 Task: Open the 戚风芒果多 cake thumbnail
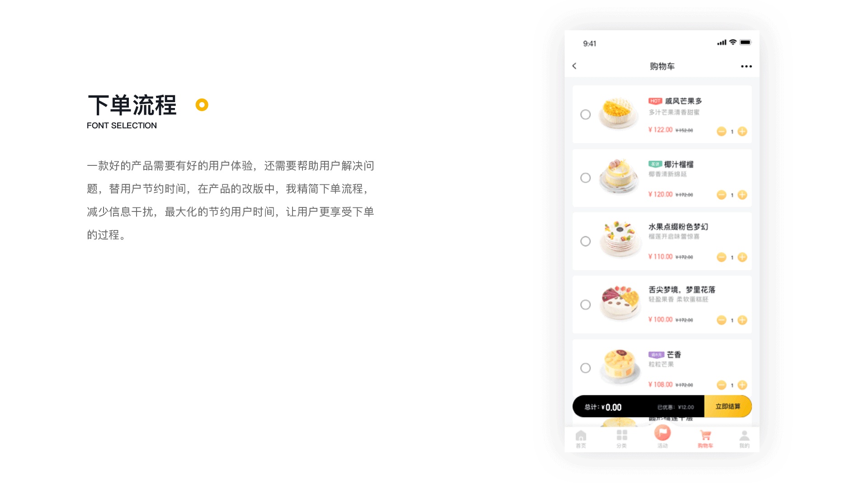click(x=618, y=113)
